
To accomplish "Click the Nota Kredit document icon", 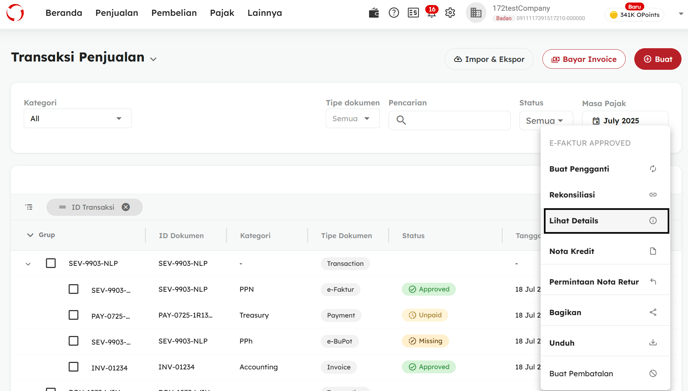I will (653, 251).
